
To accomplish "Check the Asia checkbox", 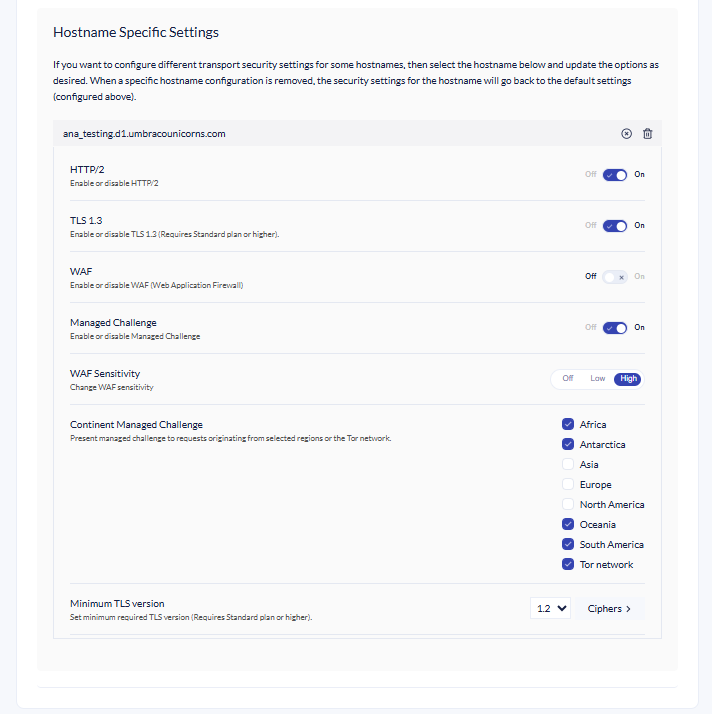I will (x=568, y=465).
